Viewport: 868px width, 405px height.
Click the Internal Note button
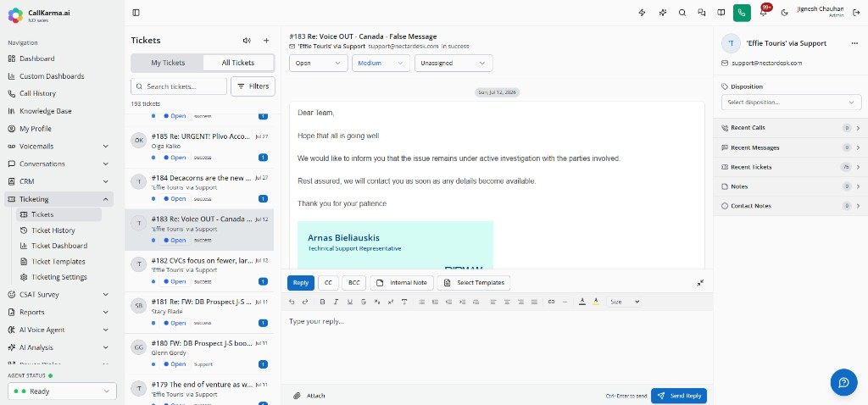click(402, 283)
